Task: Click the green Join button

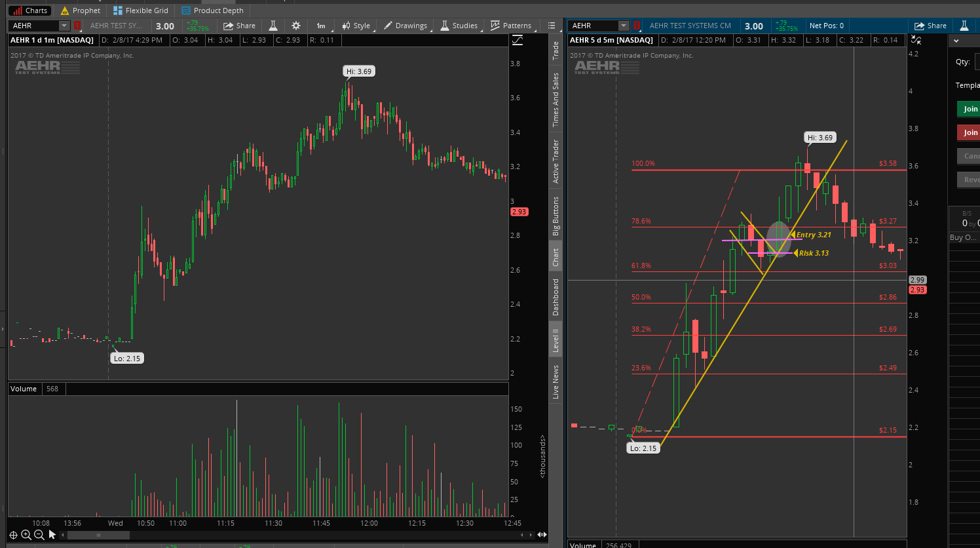Action: (x=968, y=109)
